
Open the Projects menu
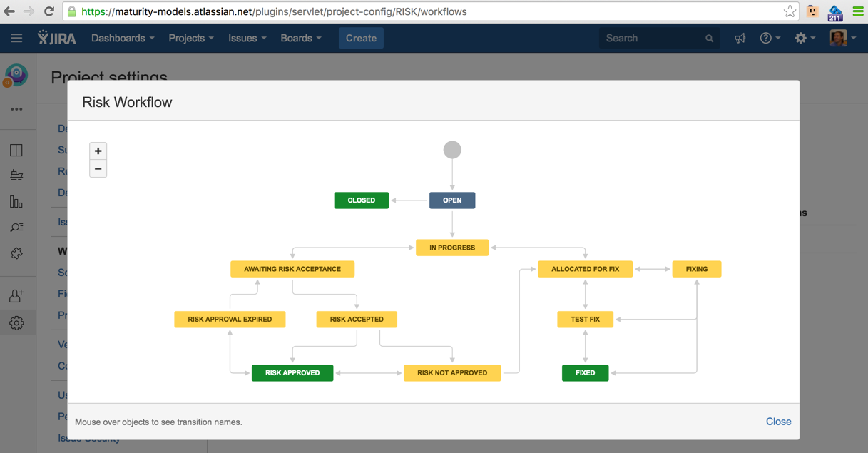click(x=190, y=39)
